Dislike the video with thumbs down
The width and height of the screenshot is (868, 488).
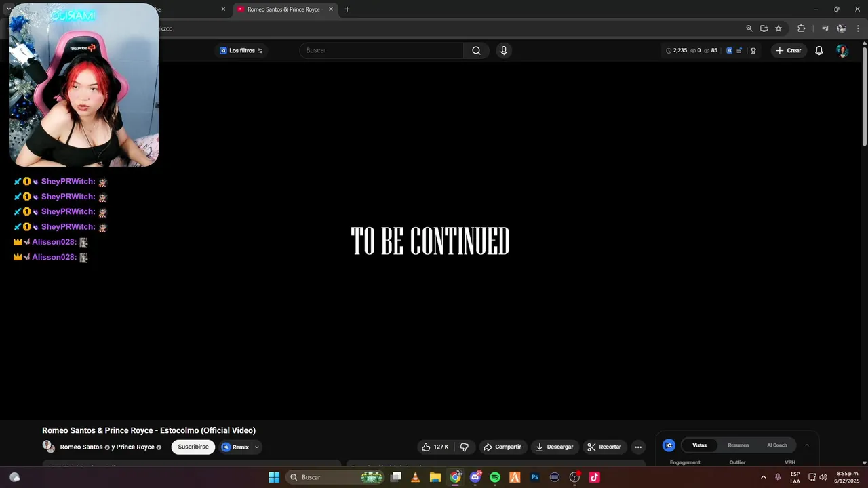coord(465,447)
